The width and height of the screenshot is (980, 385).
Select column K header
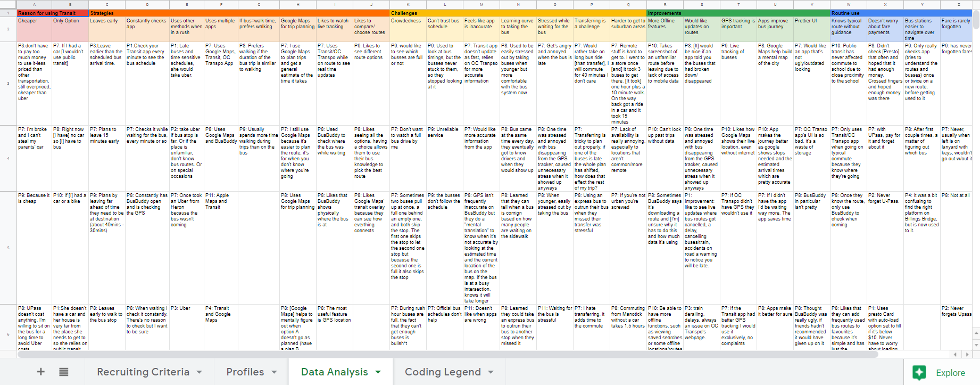coord(408,4)
